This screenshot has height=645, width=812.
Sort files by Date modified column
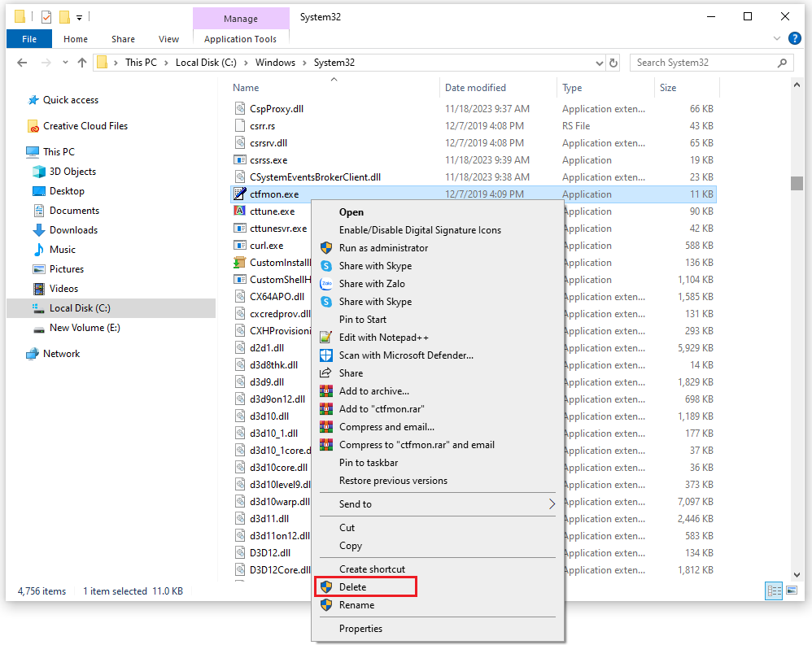point(475,87)
